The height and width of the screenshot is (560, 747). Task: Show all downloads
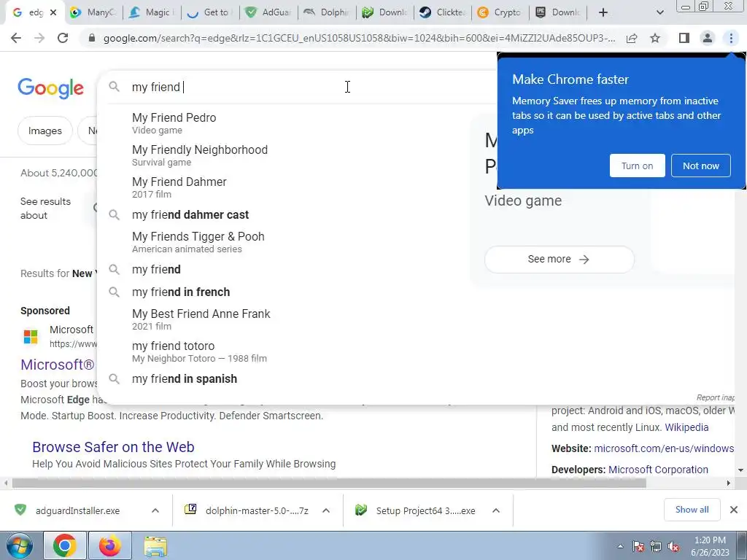point(692,510)
